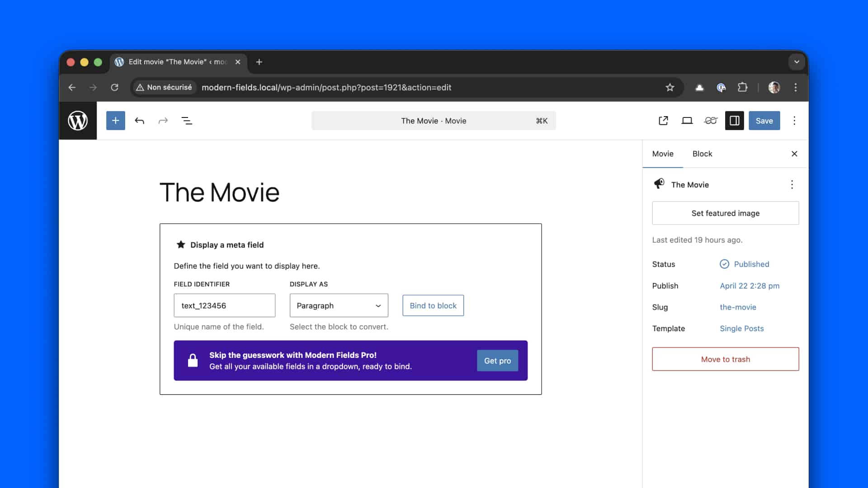Open the document overview list view
The width and height of the screenshot is (868, 488).
pos(187,121)
